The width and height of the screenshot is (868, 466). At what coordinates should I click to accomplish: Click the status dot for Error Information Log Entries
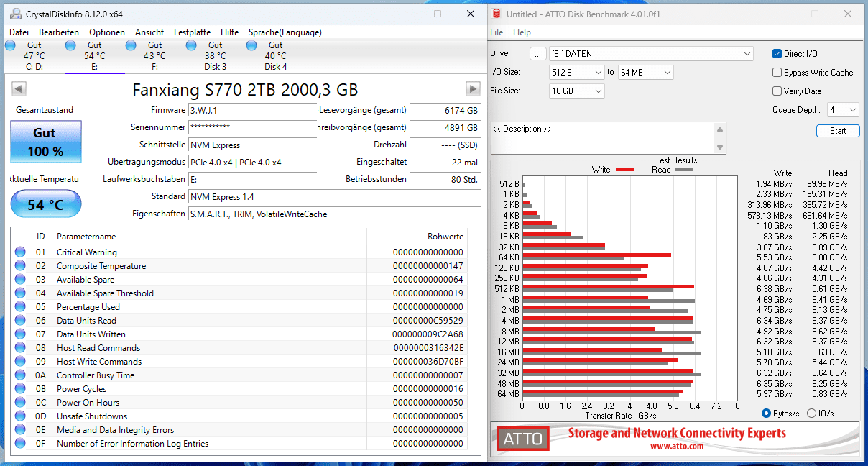[x=20, y=443]
